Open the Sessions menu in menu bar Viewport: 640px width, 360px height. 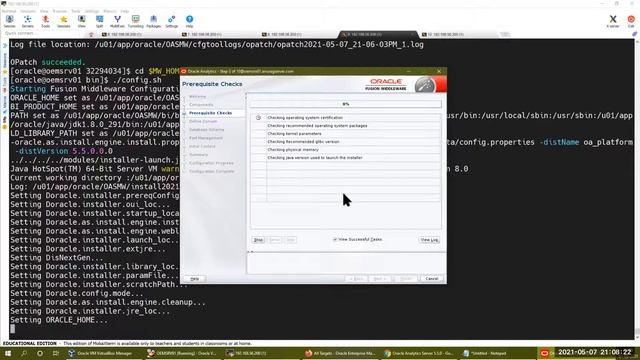(28, 11)
